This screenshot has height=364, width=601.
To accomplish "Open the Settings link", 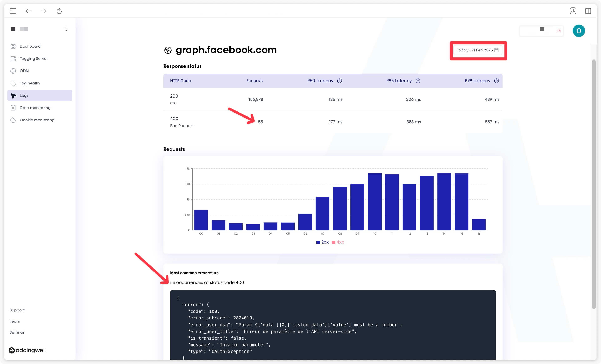I will (17, 332).
